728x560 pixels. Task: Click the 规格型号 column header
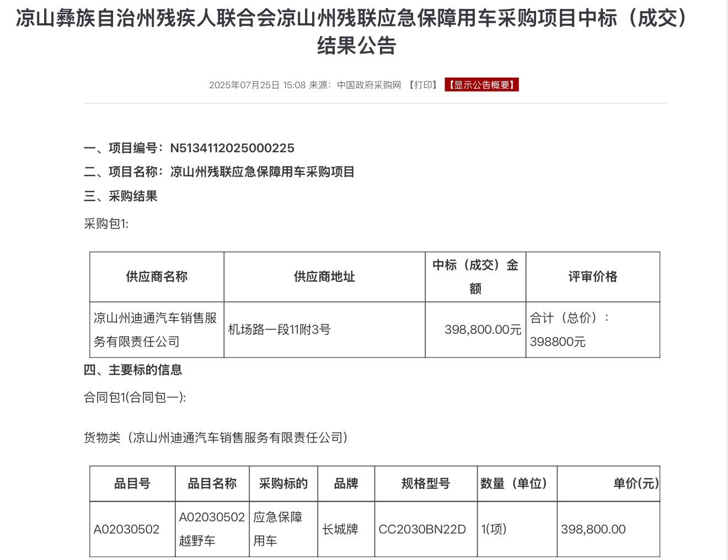click(x=426, y=484)
